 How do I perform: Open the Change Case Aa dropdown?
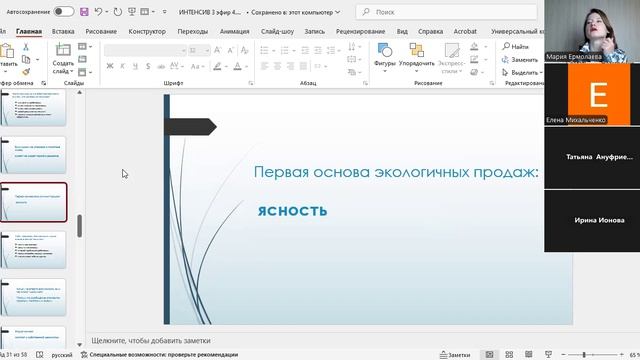pos(197,66)
